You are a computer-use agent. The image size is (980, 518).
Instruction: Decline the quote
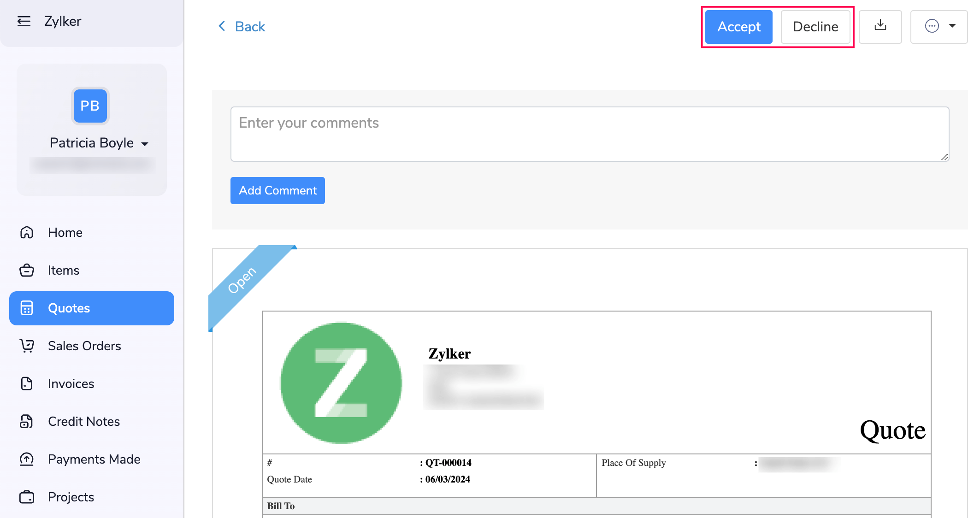coord(815,26)
